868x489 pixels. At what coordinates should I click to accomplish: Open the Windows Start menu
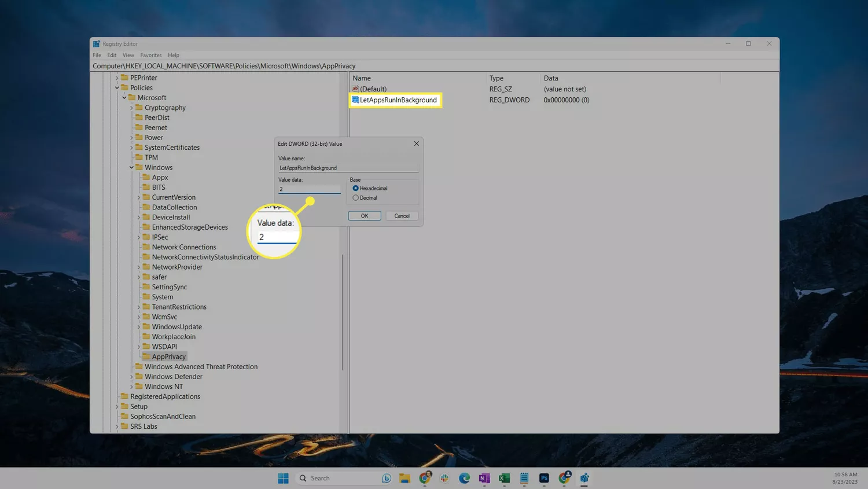click(x=283, y=478)
